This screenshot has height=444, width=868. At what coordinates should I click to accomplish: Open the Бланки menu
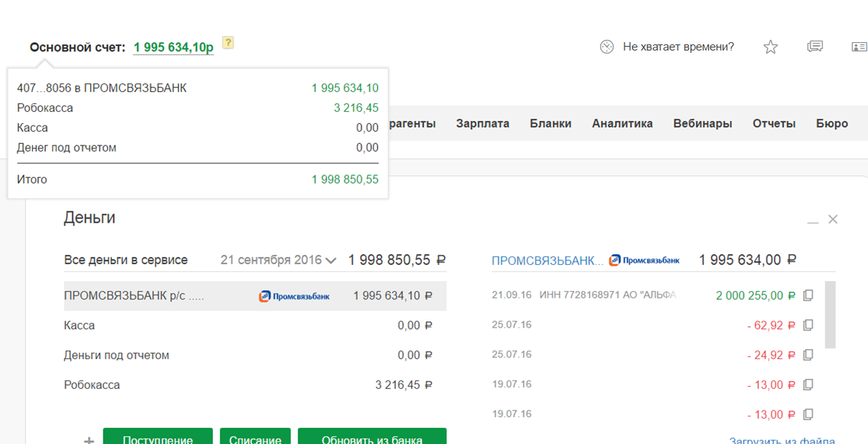[x=550, y=123]
